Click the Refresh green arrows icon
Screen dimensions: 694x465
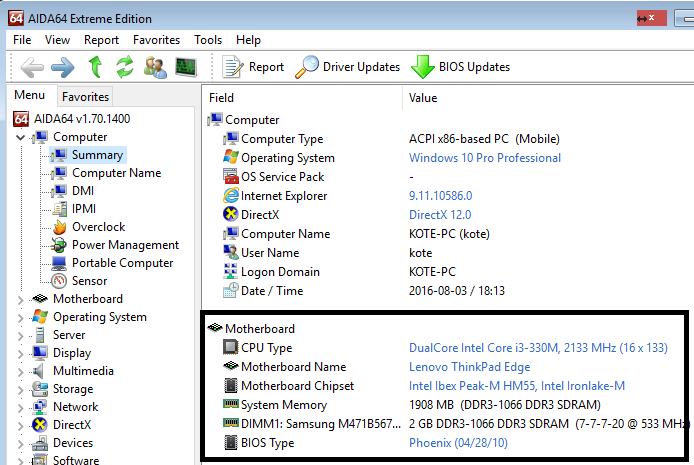pos(124,67)
